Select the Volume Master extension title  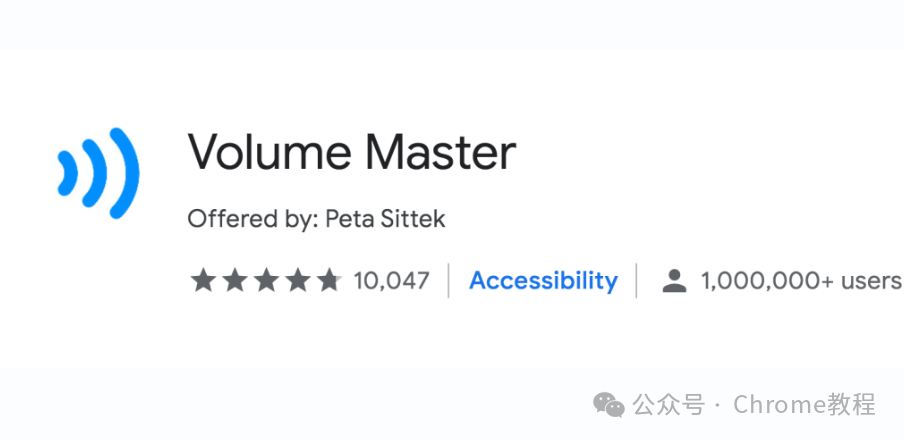352,152
